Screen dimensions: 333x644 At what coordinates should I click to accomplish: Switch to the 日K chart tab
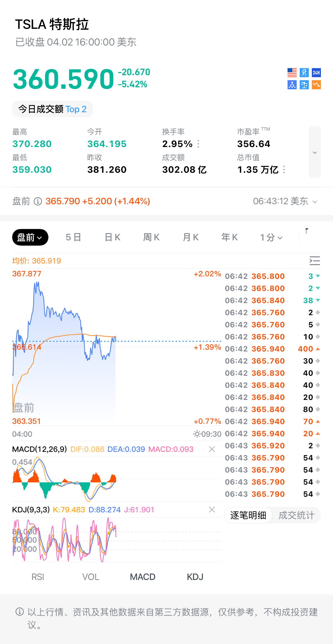pos(112,237)
